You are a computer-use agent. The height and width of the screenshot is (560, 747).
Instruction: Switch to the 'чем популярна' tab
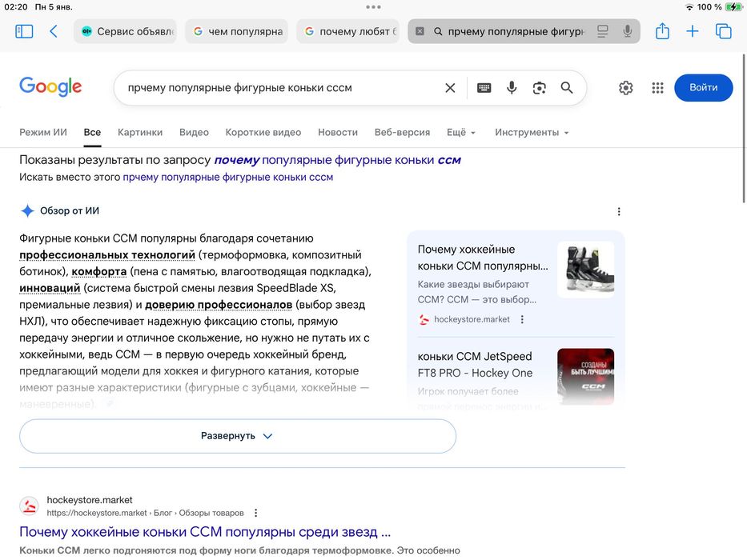point(237,31)
